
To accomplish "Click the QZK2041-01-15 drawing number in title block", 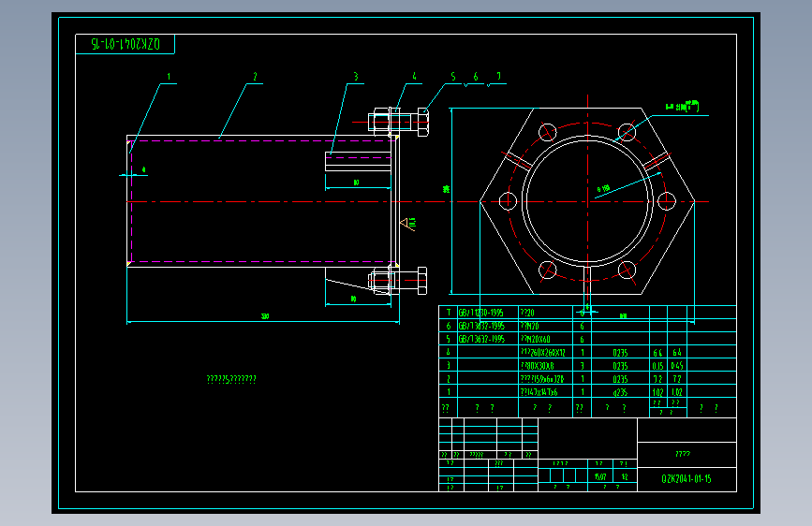I will tap(687, 479).
